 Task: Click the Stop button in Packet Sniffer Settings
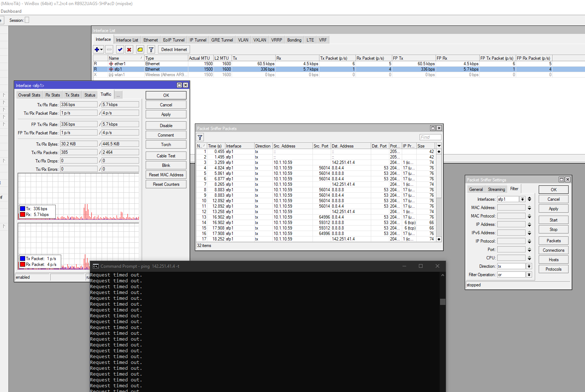554,230
